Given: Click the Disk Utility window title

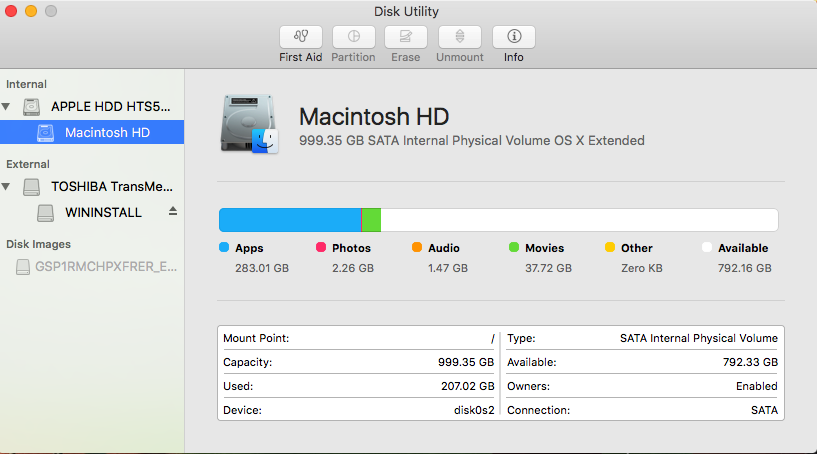Looking at the screenshot, I should point(406,11).
